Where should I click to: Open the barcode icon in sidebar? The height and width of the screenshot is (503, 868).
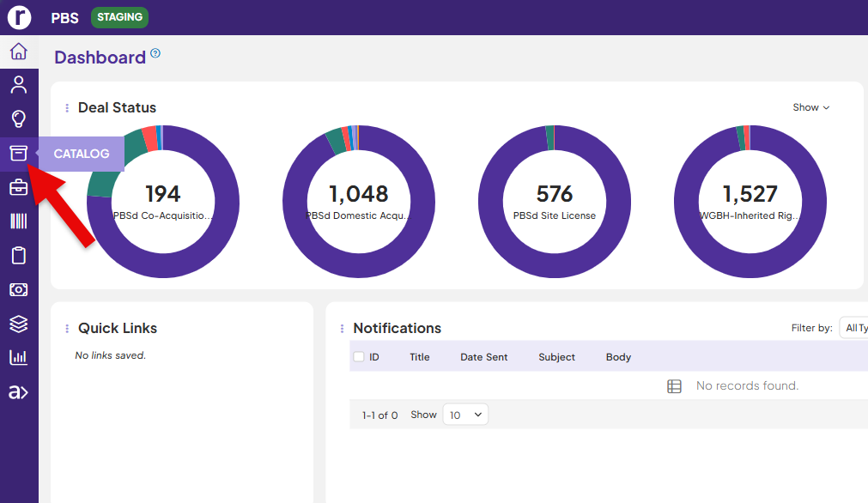[19, 221]
